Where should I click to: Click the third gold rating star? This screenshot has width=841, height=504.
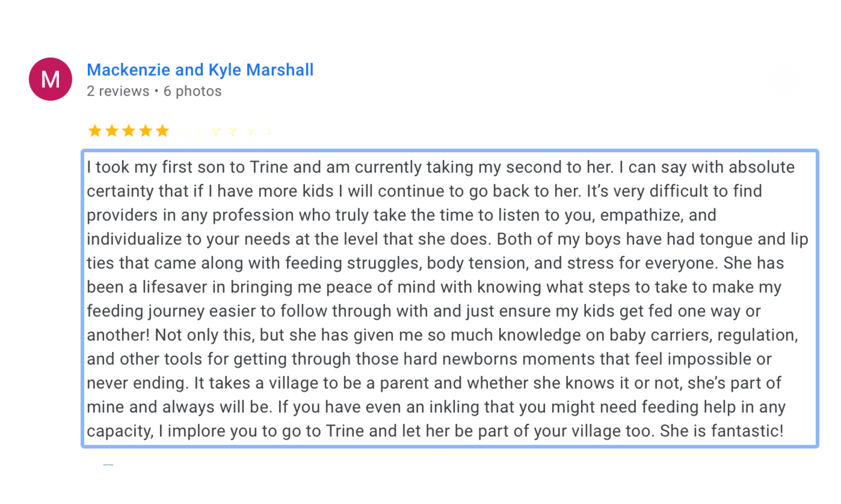129,131
